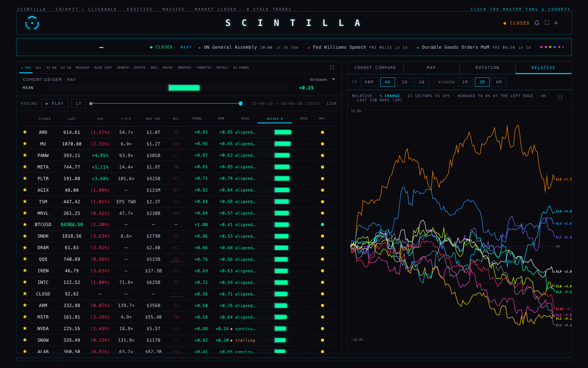Click the cohort mean Geiger bar
588x368 pixels.
184,88
